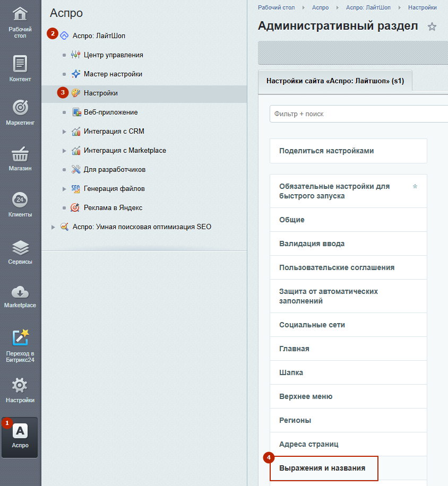Open the Сервисы layers icon
The image size is (448, 486).
(x=20, y=248)
